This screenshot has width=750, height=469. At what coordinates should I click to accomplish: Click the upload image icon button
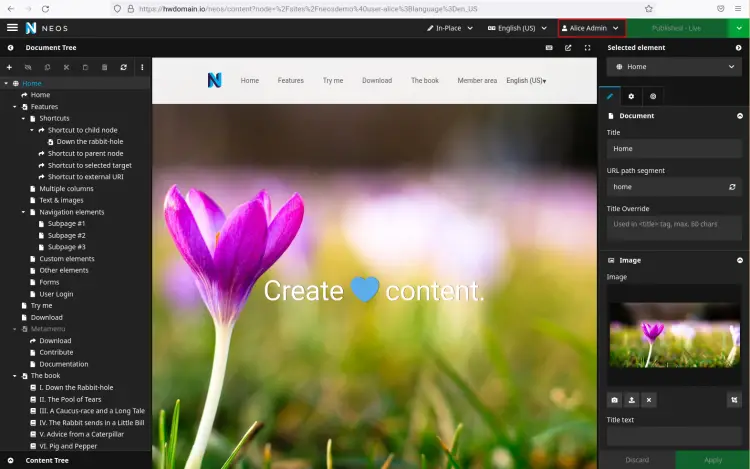click(632, 400)
